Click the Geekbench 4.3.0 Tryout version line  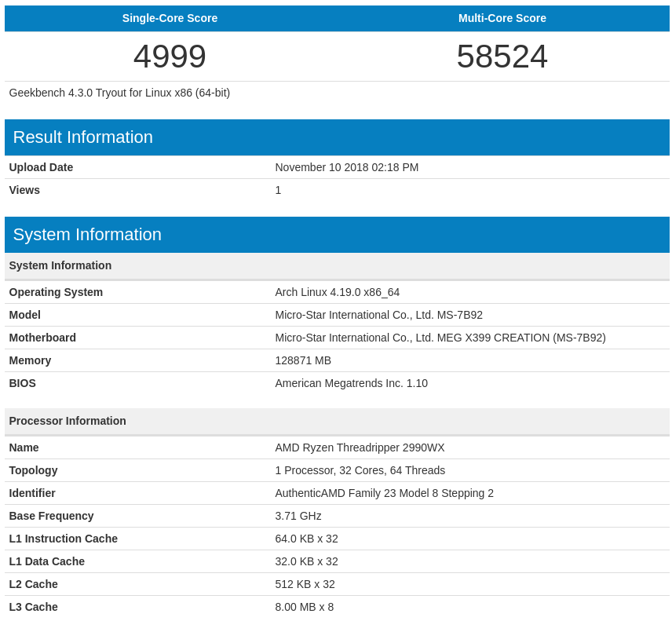(x=119, y=93)
